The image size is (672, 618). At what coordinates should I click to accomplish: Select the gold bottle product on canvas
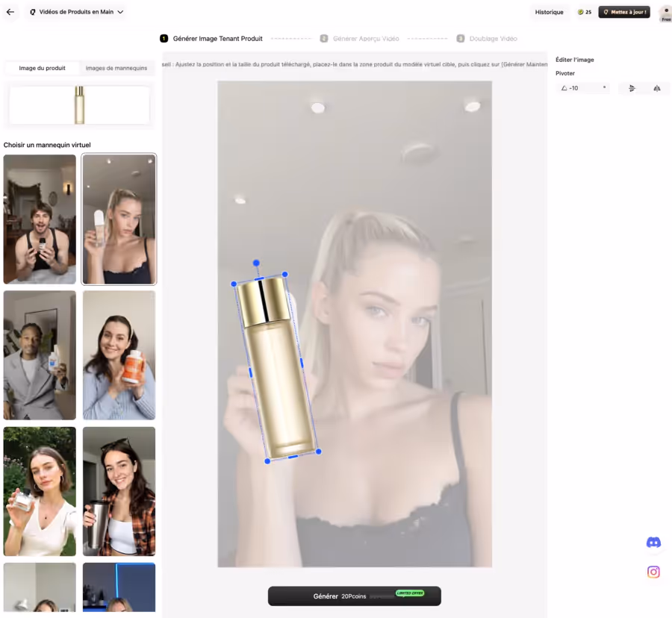click(276, 368)
